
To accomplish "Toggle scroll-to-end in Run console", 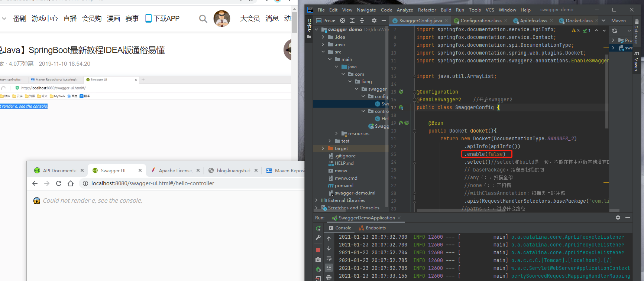I will (329, 267).
